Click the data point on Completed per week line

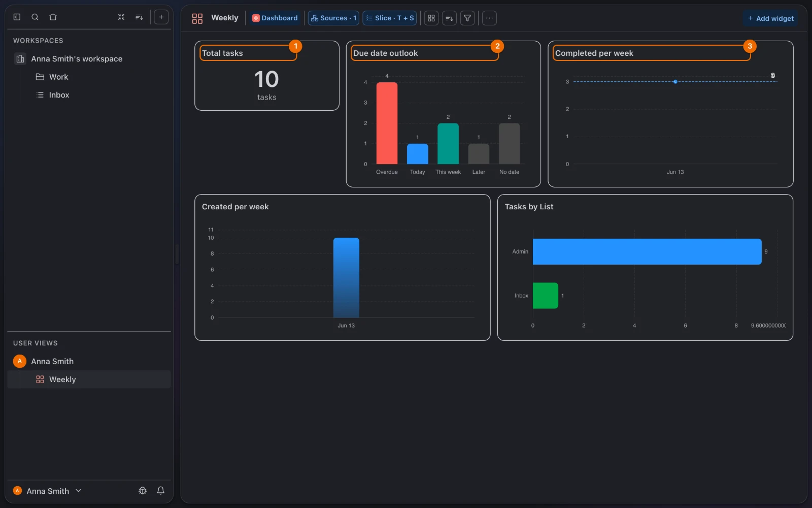tap(675, 82)
